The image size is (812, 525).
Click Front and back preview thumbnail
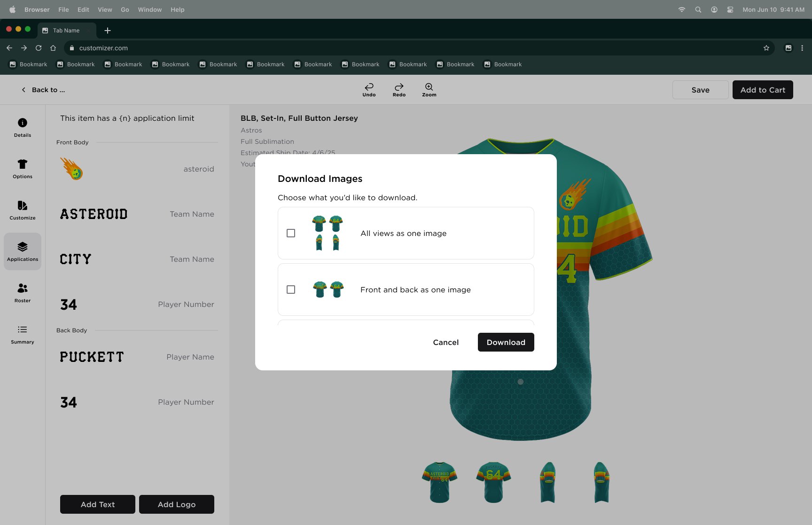coord(328,290)
